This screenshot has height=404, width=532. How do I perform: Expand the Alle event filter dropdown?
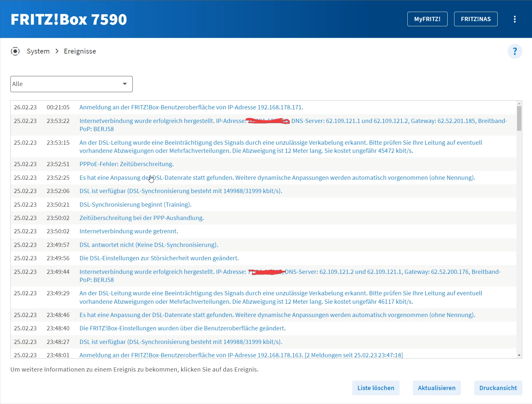tap(71, 84)
